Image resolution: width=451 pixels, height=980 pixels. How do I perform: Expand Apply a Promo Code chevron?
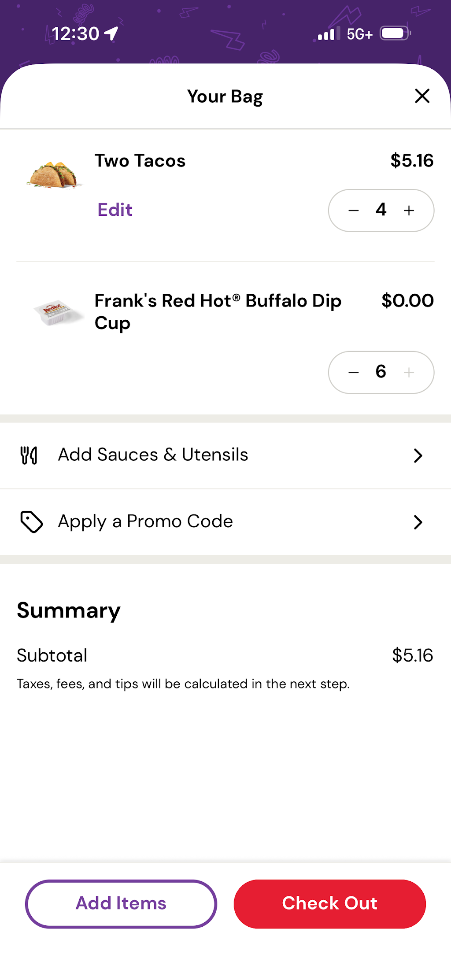pos(418,522)
